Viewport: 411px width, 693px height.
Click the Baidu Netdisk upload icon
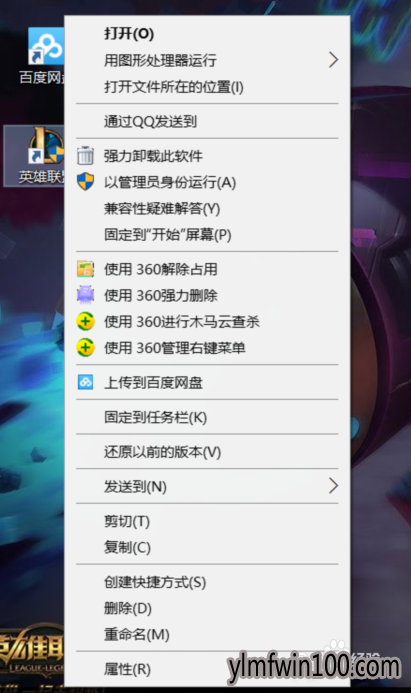pyautogui.click(x=85, y=382)
